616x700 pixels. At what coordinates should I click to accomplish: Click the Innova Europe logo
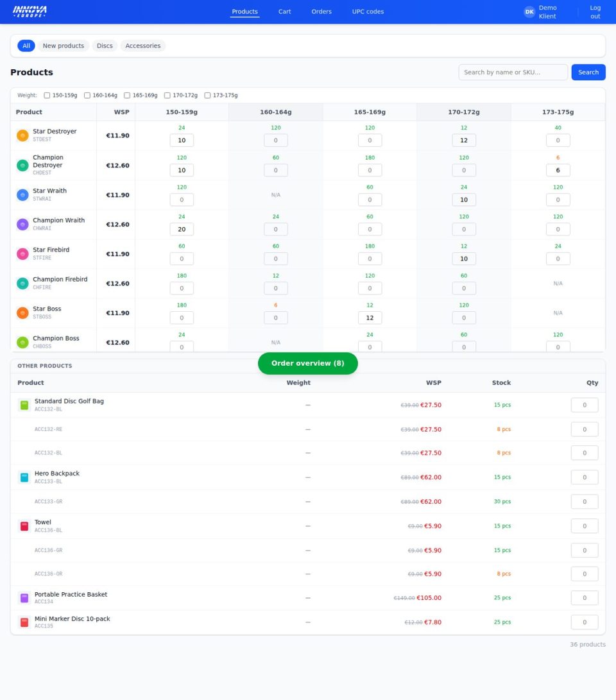[x=30, y=12]
